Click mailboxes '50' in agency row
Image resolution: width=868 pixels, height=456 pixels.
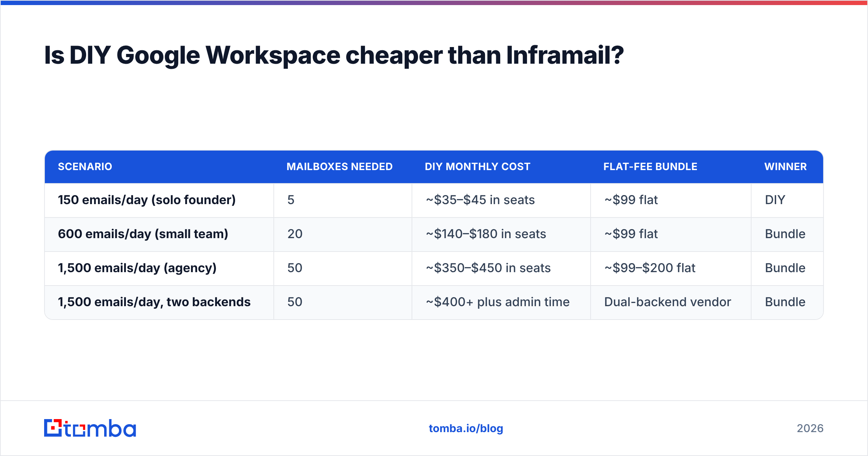295,268
